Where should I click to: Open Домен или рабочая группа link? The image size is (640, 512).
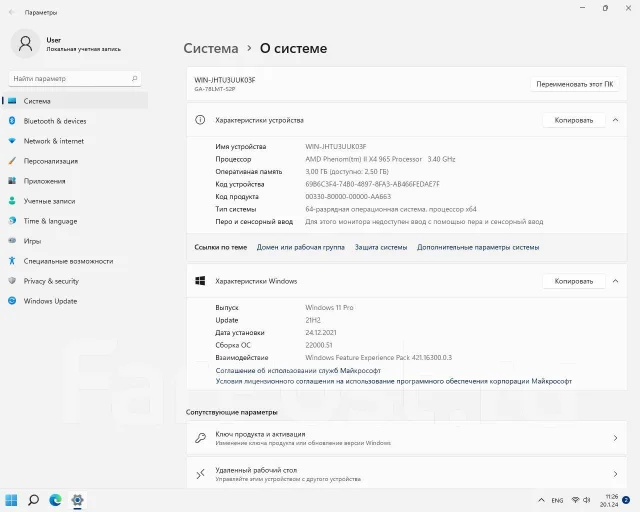coord(301,247)
